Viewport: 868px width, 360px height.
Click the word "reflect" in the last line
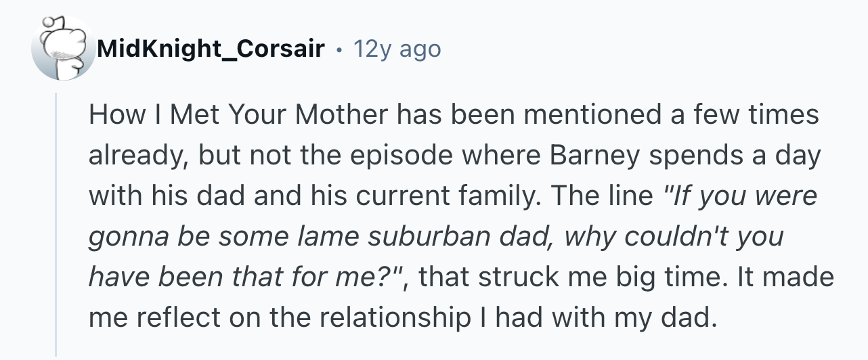tap(165, 318)
